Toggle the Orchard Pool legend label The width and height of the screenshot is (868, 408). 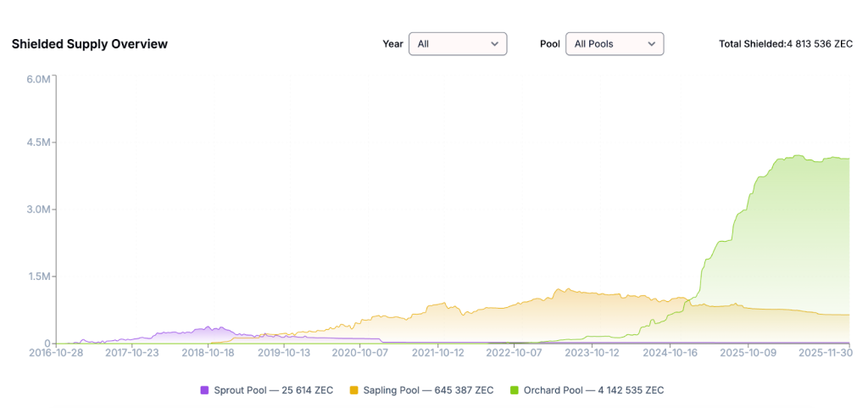coord(593,390)
